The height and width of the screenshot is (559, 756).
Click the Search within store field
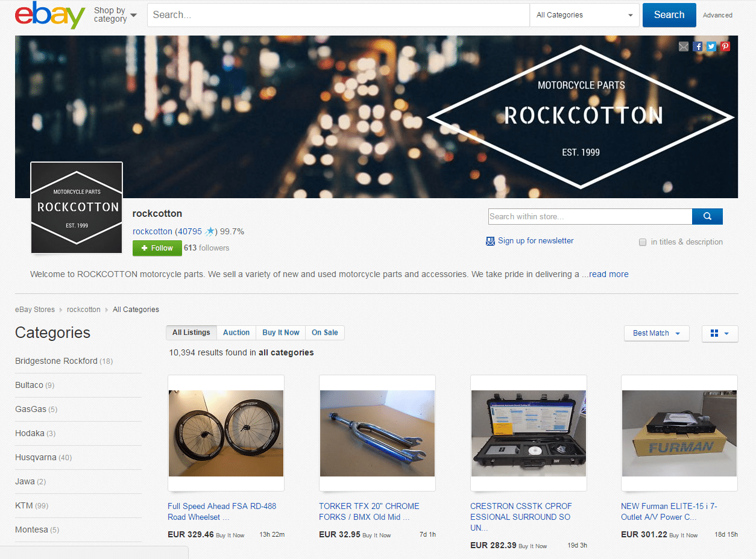[x=590, y=216]
